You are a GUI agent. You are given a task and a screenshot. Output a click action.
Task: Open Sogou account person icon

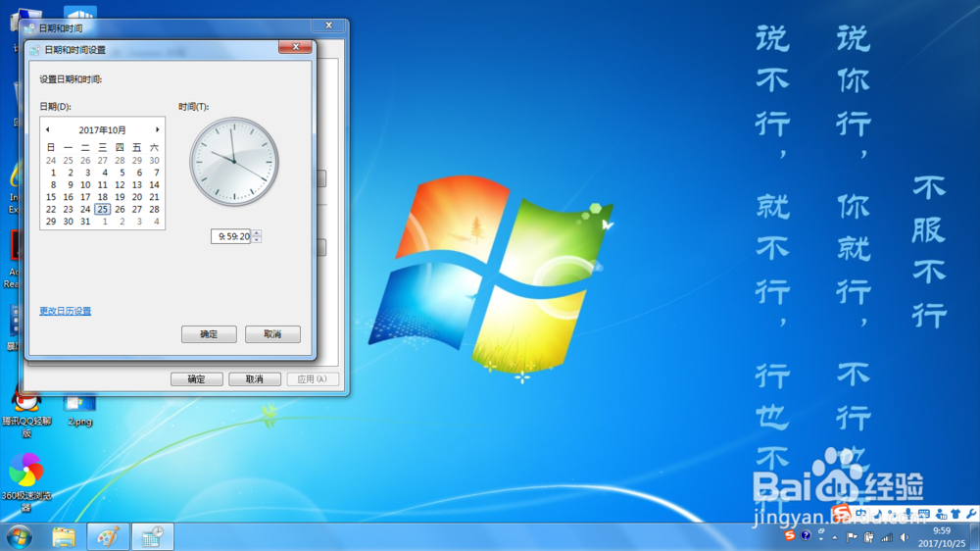[x=941, y=514]
